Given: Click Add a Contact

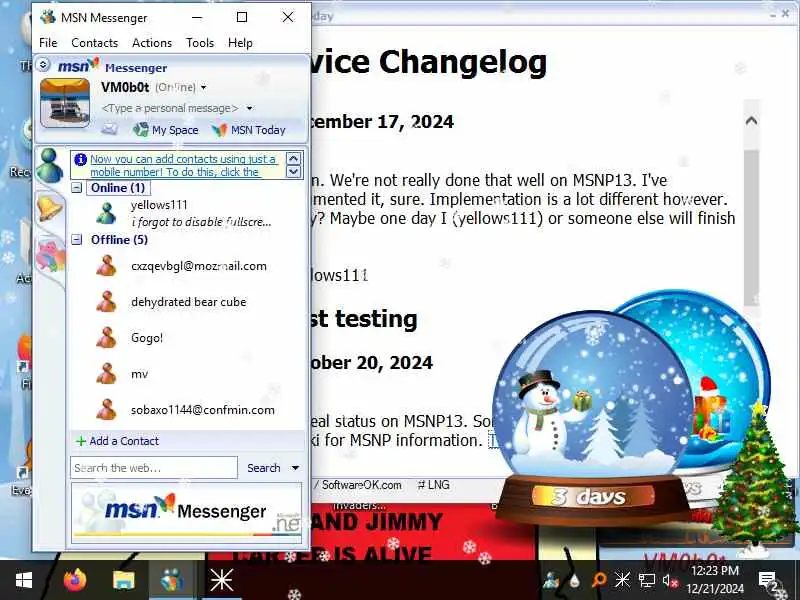Looking at the screenshot, I should [117, 441].
